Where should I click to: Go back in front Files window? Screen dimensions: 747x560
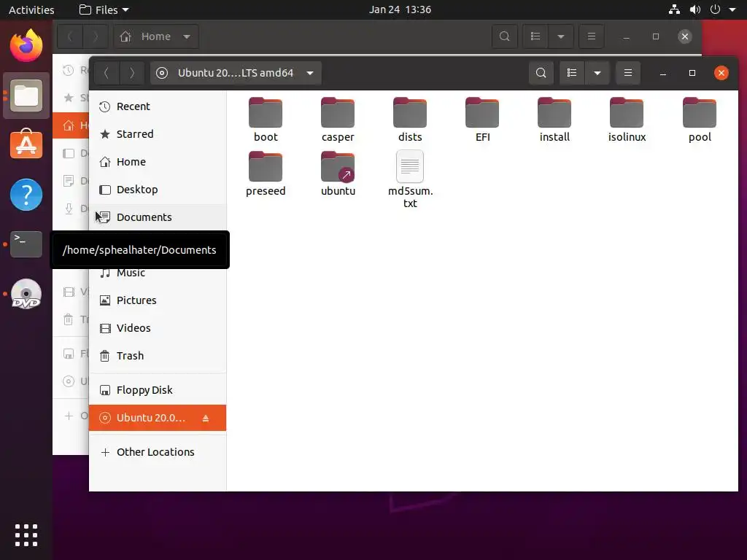pos(107,73)
